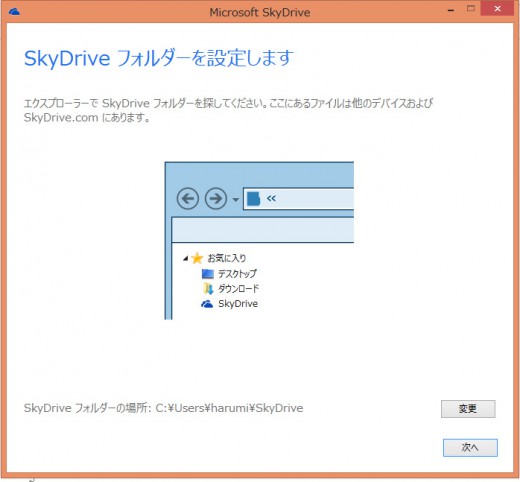520x482 pixels.
Task: Click the forward arrow in the explorer illustration
Action: pyautogui.click(x=216, y=199)
